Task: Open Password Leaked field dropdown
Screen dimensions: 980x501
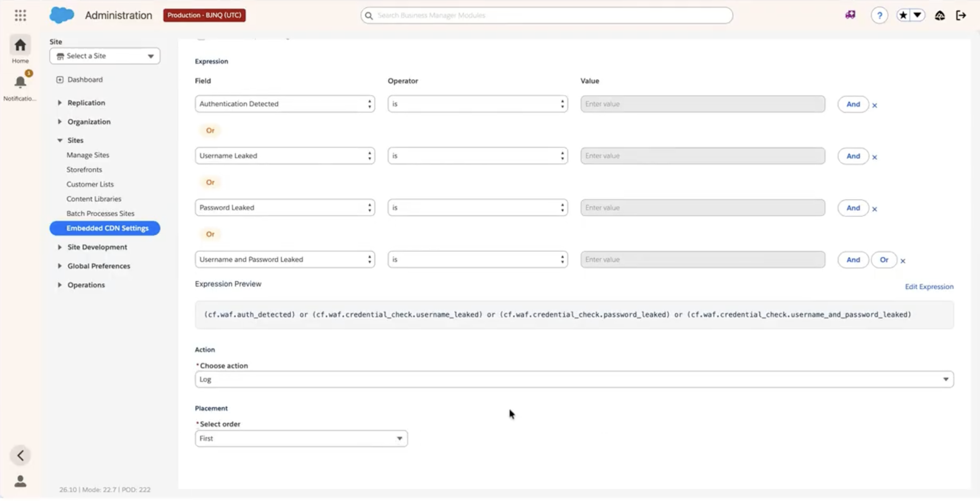Action: click(x=285, y=208)
